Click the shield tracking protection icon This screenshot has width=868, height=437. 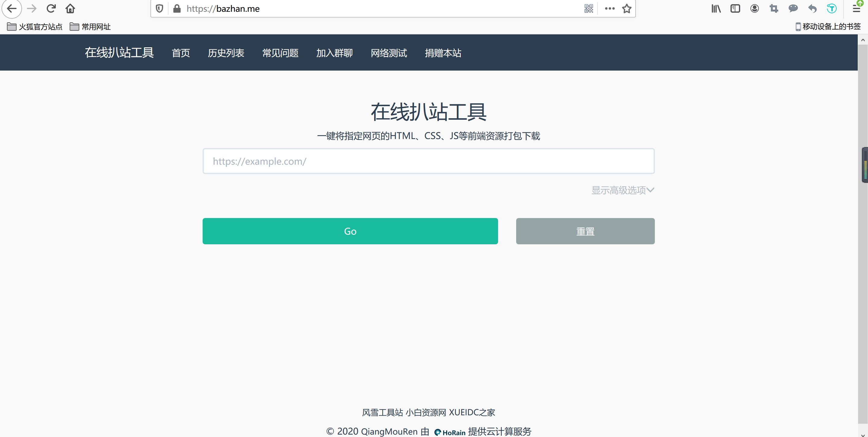(159, 8)
